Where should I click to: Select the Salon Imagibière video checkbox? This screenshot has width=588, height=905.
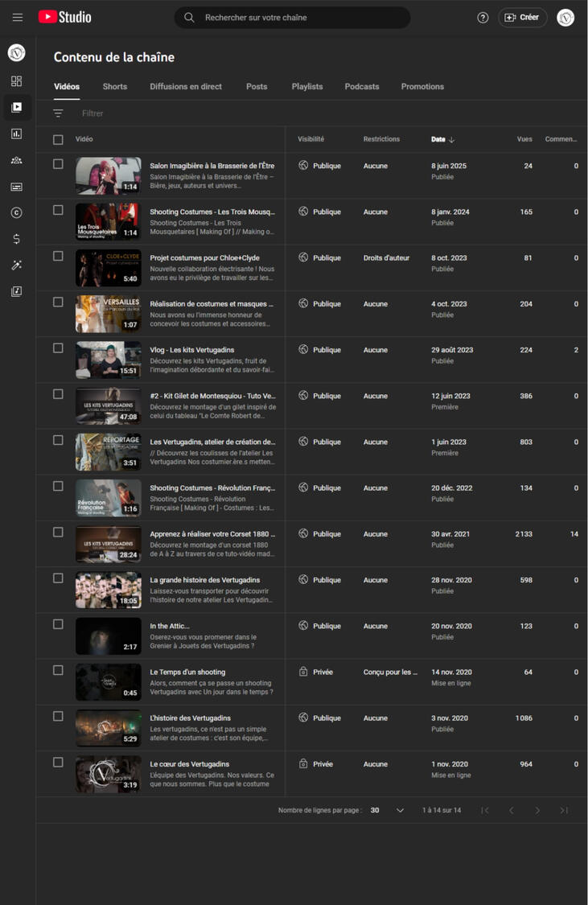point(58,164)
